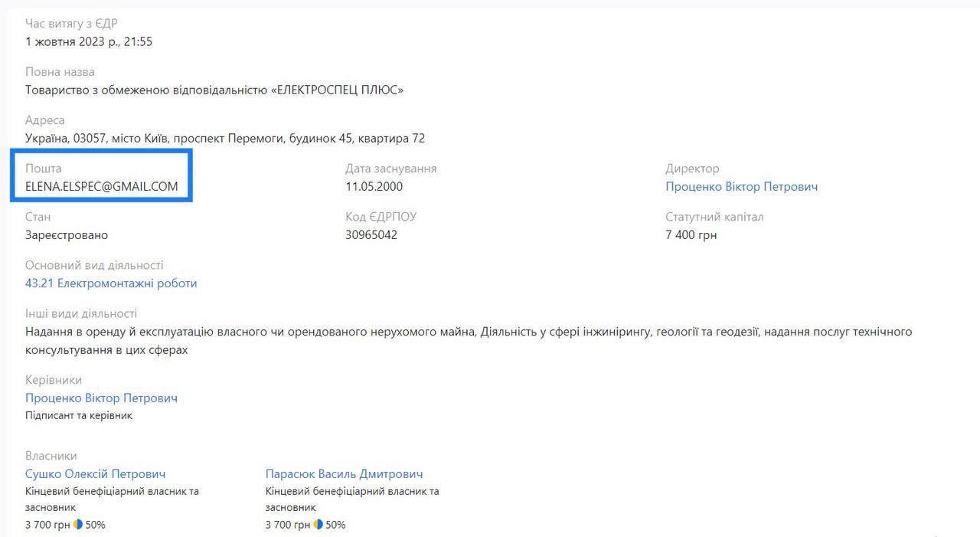
Task: Click the statutory capital value 7 400 грн
Action: 691,235
